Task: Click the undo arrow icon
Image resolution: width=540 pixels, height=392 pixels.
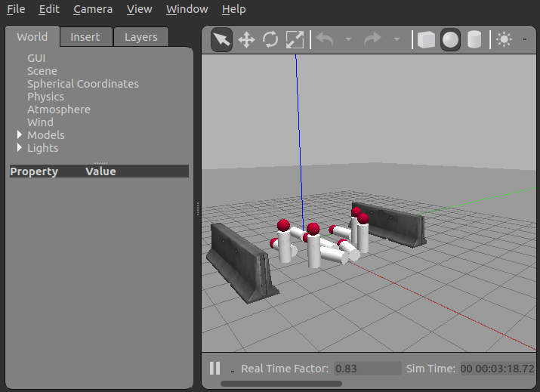Action: pyautogui.click(x=325, y=39)
